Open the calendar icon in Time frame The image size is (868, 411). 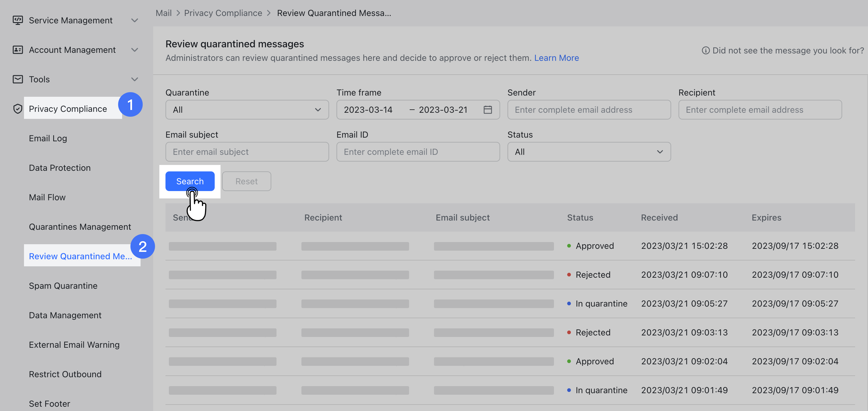click(x=488, y=109)
